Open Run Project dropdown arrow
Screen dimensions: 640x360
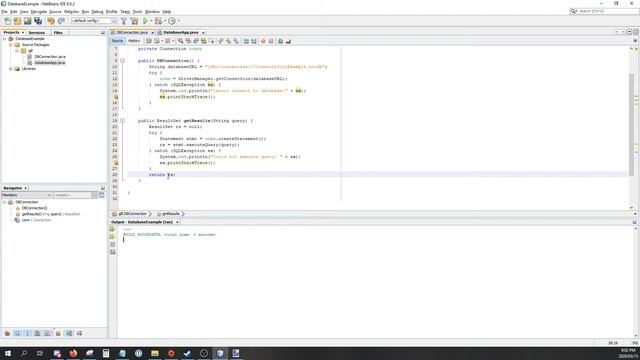(x=151, y=21)
